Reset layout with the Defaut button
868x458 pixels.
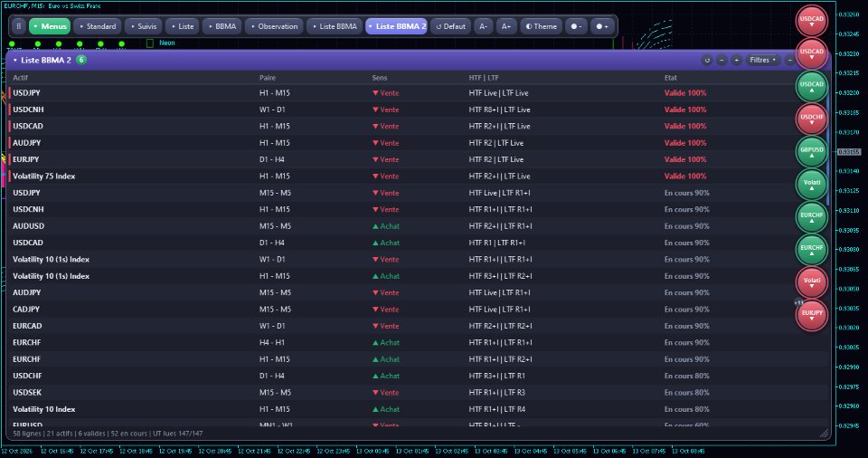click(450, 26)
